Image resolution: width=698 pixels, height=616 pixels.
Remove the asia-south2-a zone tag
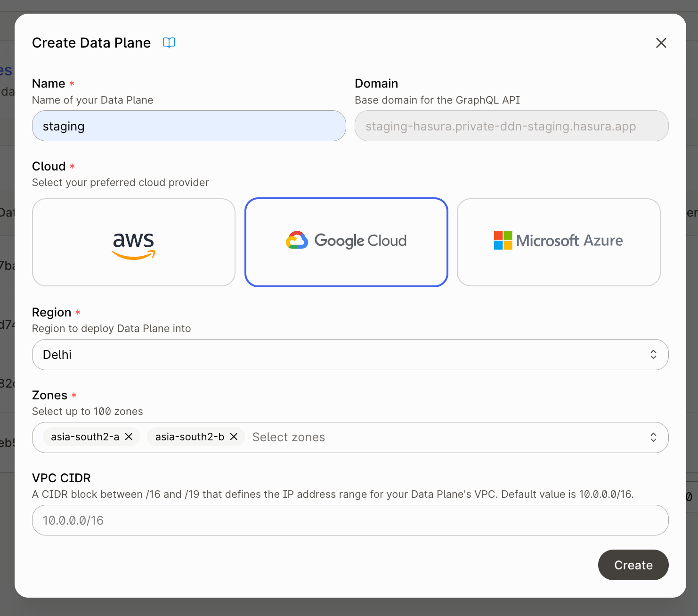(129, 437)
